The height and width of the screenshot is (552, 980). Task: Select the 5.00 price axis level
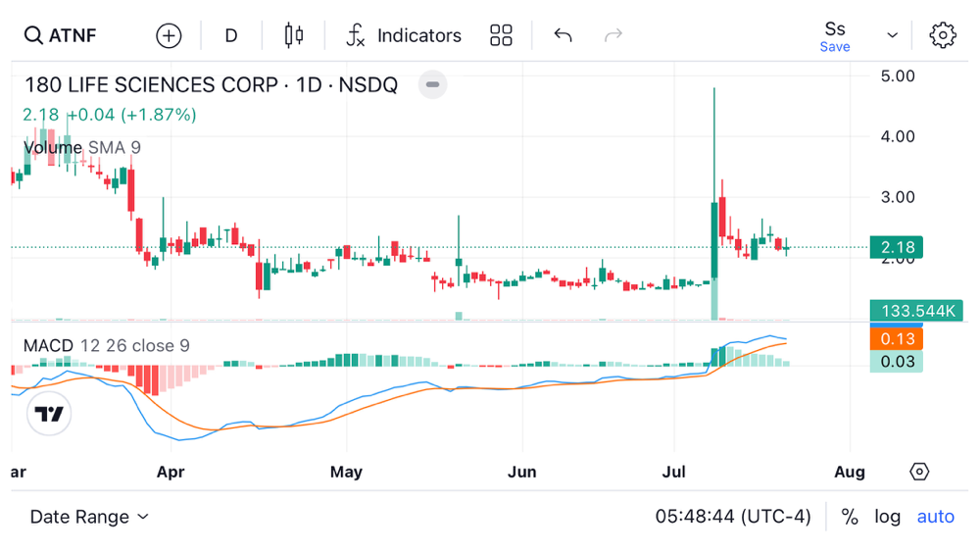(x=898, y=76)
